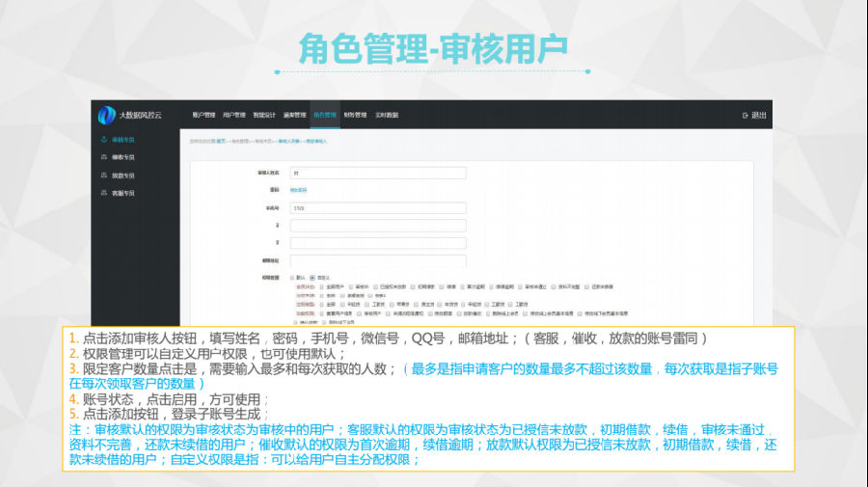Screen dimensions: 868x487
Task: Click the 首页 breadcrumb link
Action: point(221,141)
